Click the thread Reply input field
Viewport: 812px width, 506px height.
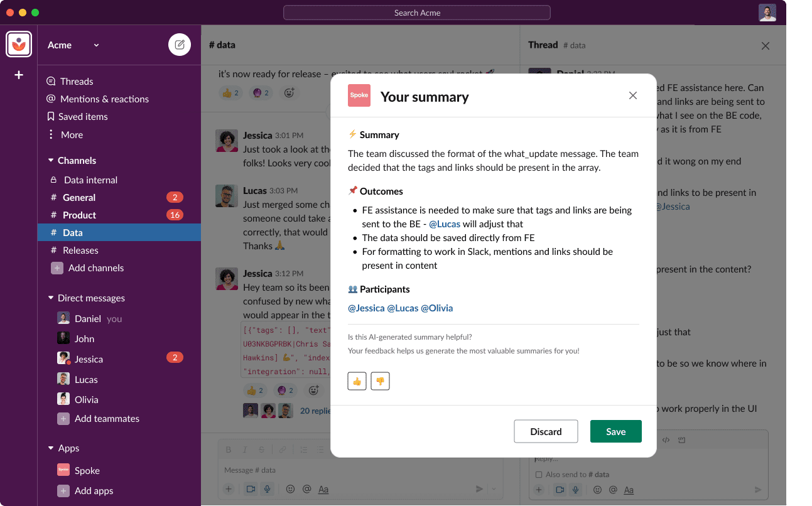coord(648,459)
